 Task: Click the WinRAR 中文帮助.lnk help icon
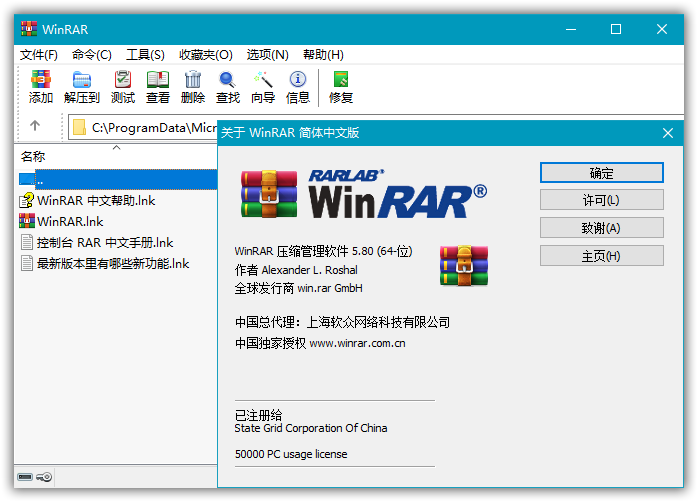(x=27, y=200)
